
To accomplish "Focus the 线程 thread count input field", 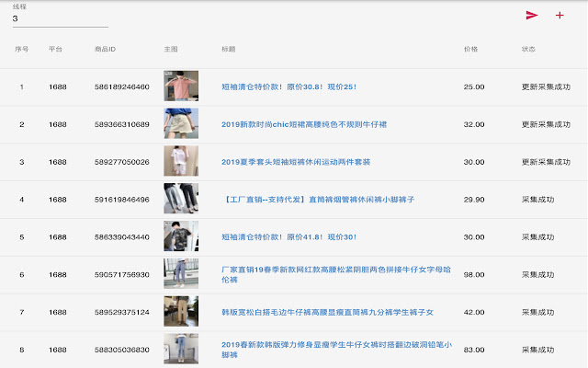I will (61, 18).
